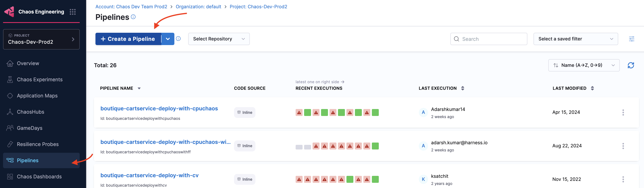Click the Harness Chaos Engineering logo
644x188 pixels.
click(x=9, y=12)
